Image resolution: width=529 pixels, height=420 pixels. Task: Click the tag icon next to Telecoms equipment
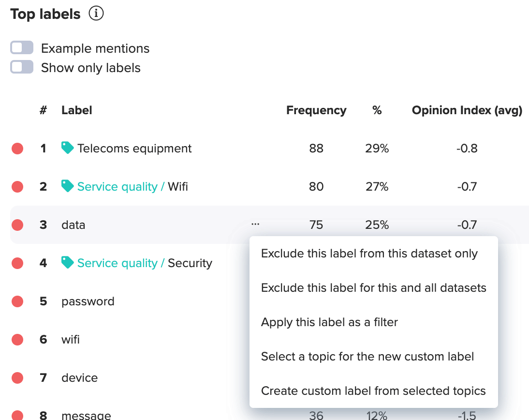(68, 148)
